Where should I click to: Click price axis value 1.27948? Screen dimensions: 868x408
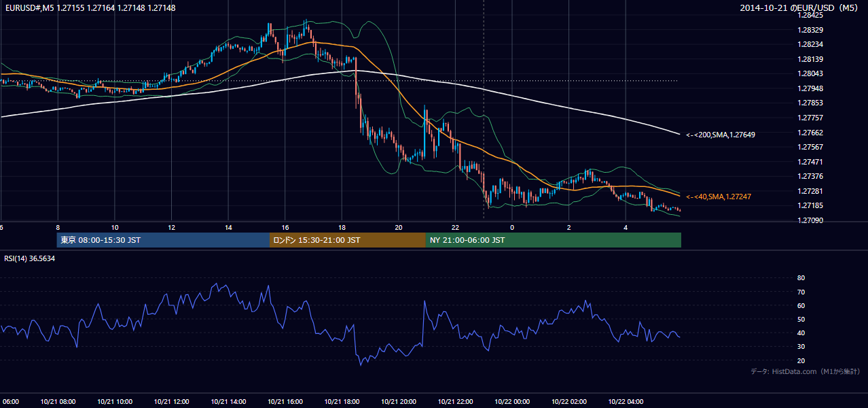click(810, 88)
